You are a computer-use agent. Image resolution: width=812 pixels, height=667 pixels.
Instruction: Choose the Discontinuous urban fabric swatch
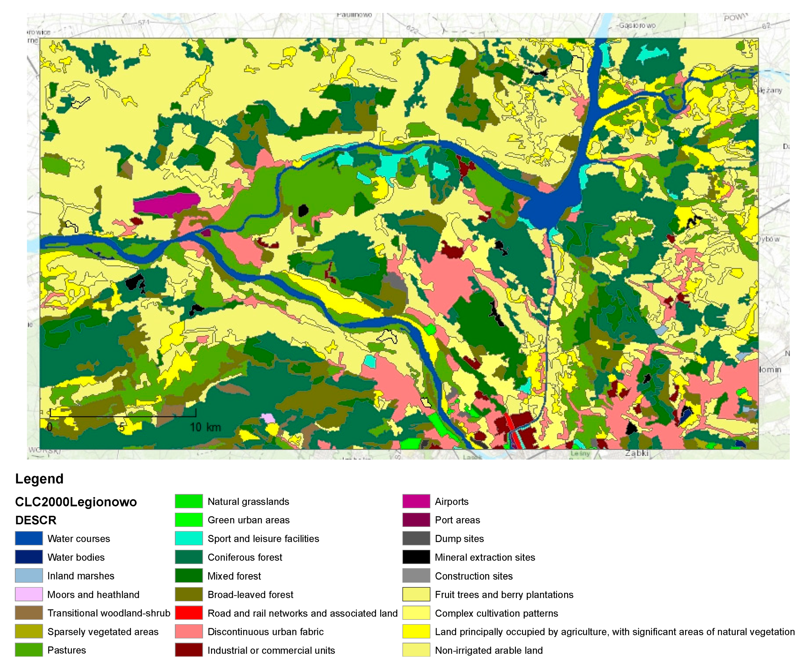coord(189,631)
